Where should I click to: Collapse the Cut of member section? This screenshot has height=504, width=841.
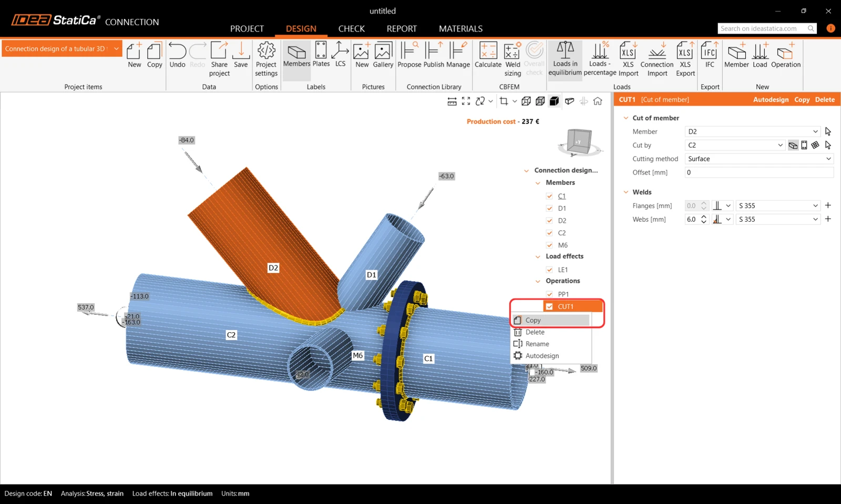pyautogui.click(x=625, y=118)
